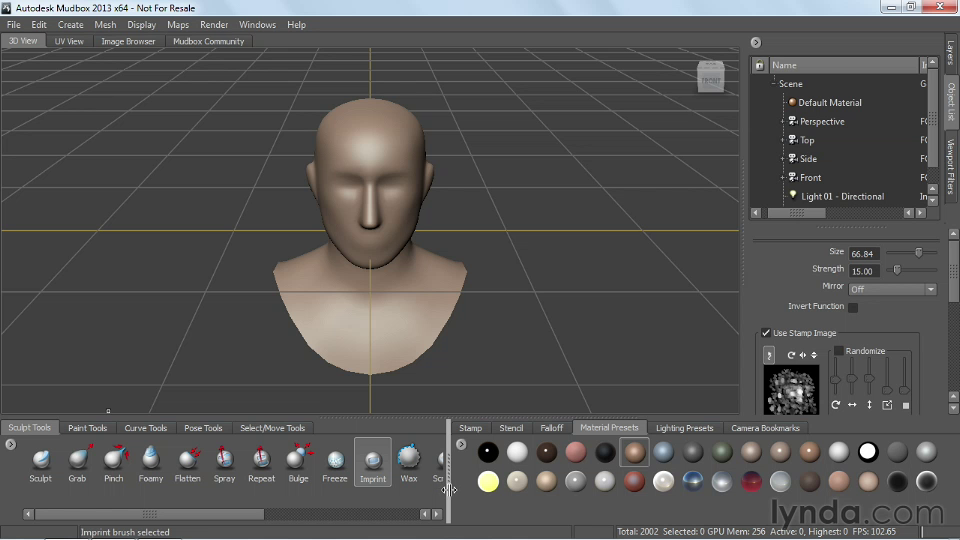Select the Wax brush

pos(408,460)
